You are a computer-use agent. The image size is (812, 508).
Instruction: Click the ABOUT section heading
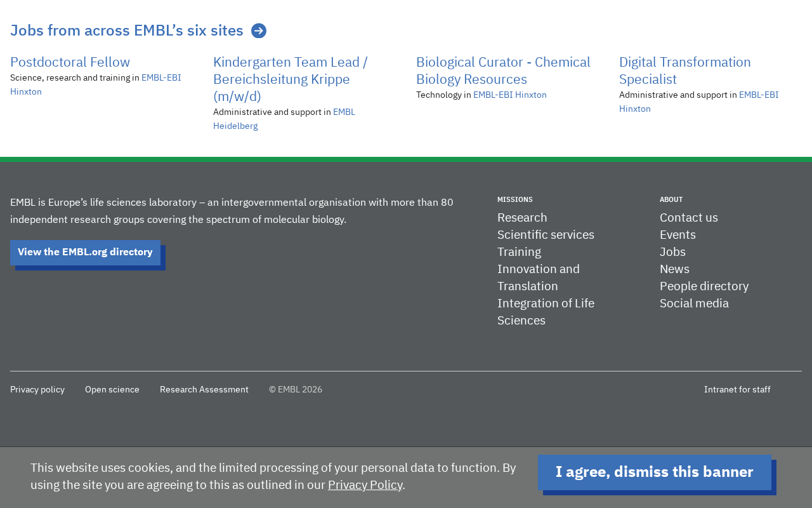(x=671, y=199)
